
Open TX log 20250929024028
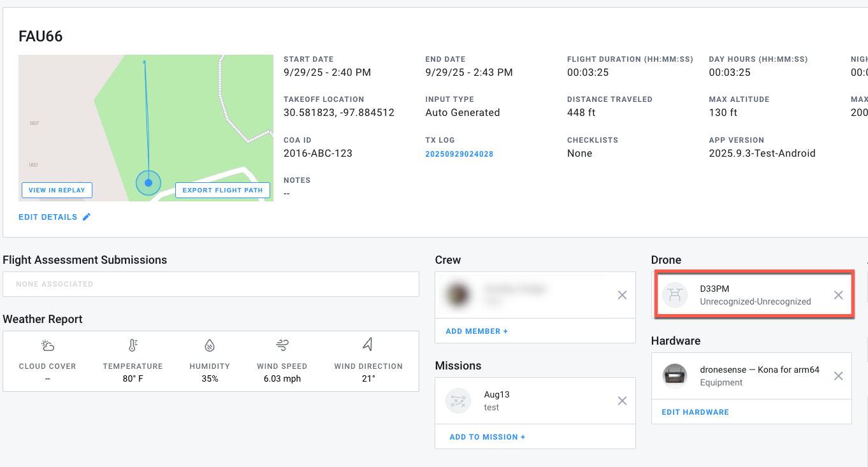[459, 154]
